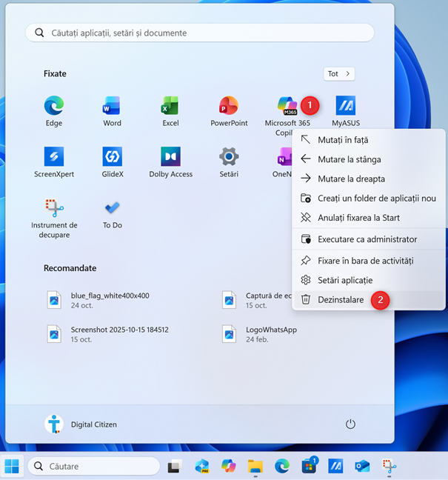Open Setări settings app
Viewport: 448px width, 480px height.
coord(229,162)
